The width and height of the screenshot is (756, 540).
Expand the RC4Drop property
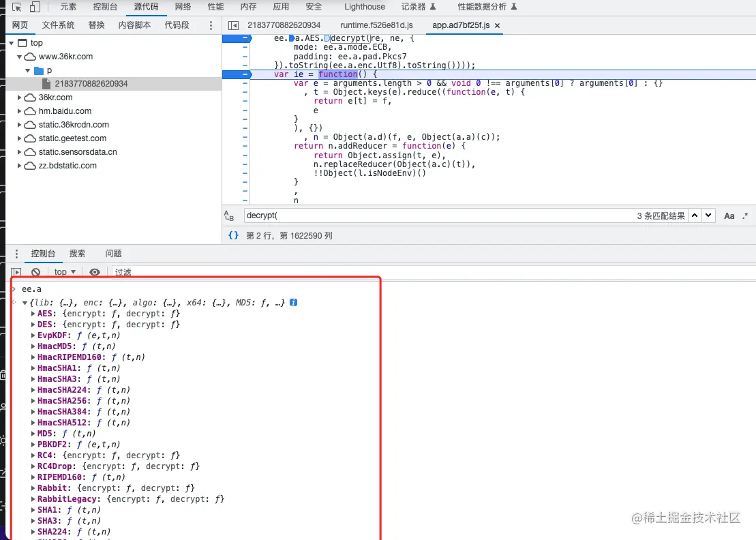tap(33, 466)
